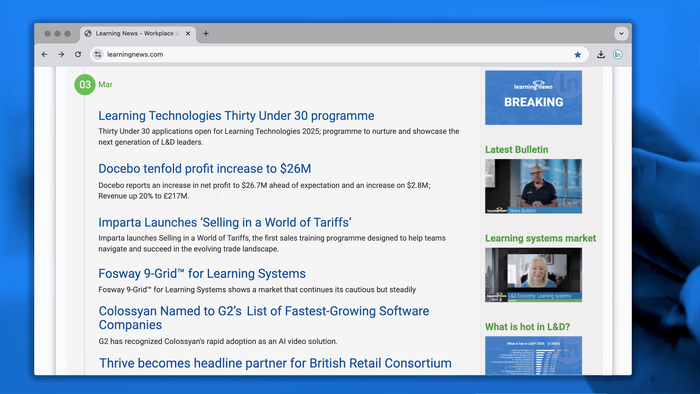Click the red close window button

[47, 33]
